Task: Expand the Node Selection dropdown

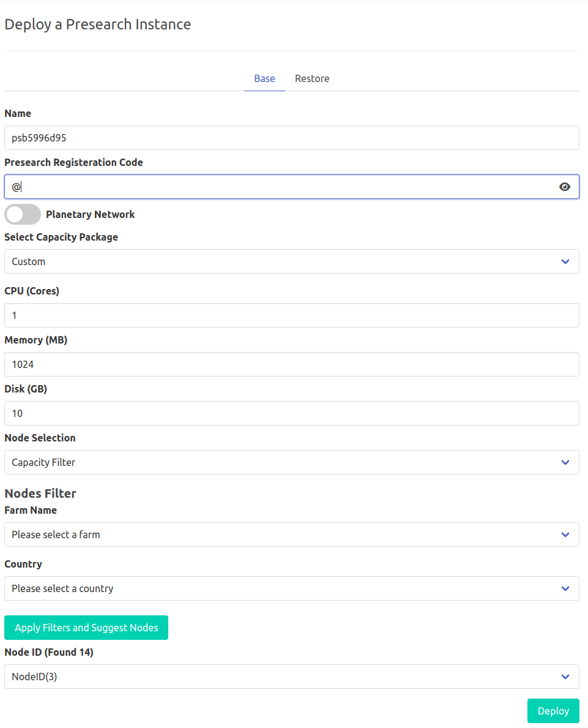Action: pos(291,462)
